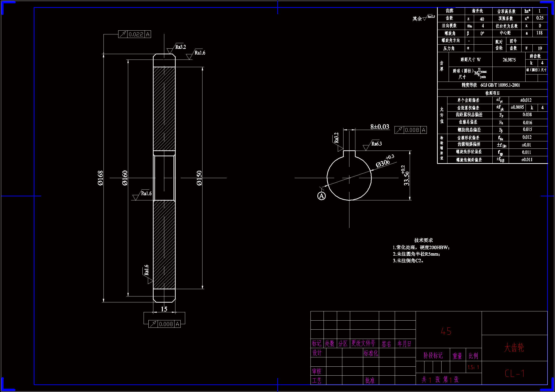Viewport: 555px width, 392px height.
Task: Click the 大齿轮 part name in title block
Action: coord(514,348)
